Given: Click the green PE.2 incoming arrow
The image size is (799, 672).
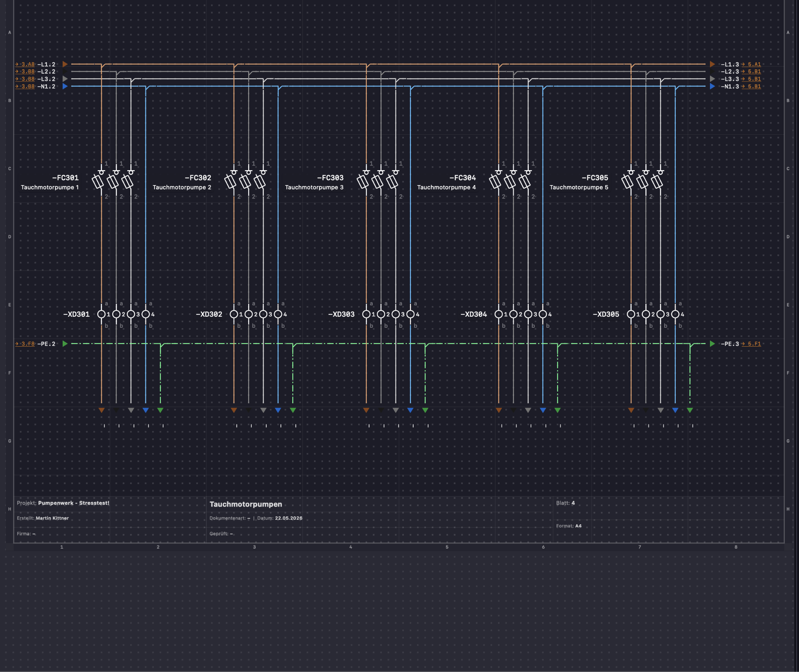Looking at the screenshot, I should point(65,343).
